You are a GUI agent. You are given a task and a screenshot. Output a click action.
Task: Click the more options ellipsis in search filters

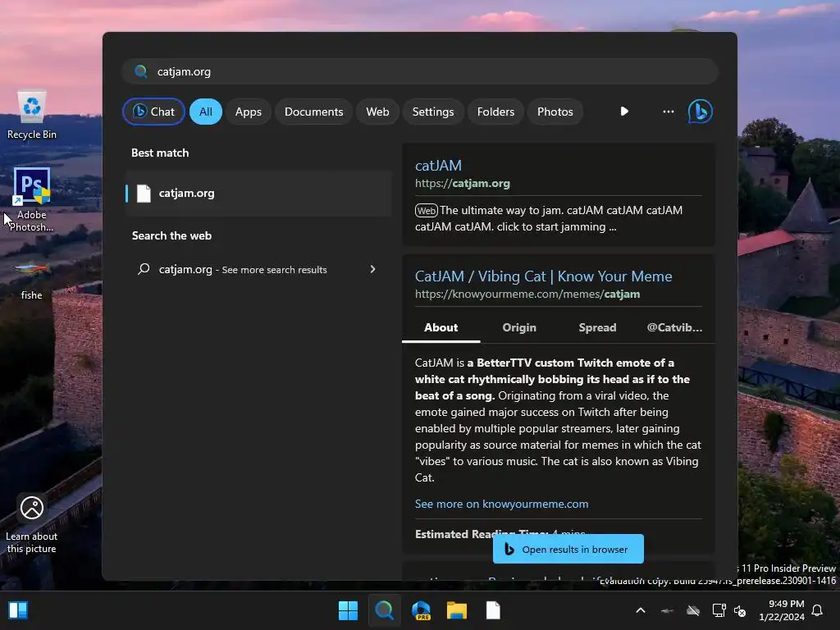click(x=668, y=112)
